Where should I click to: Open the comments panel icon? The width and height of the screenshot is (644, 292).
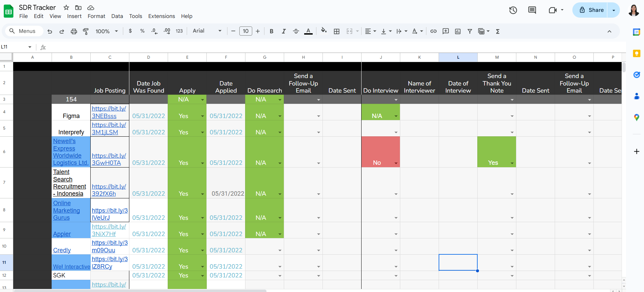pyautogui.click(x=532, y=10)
